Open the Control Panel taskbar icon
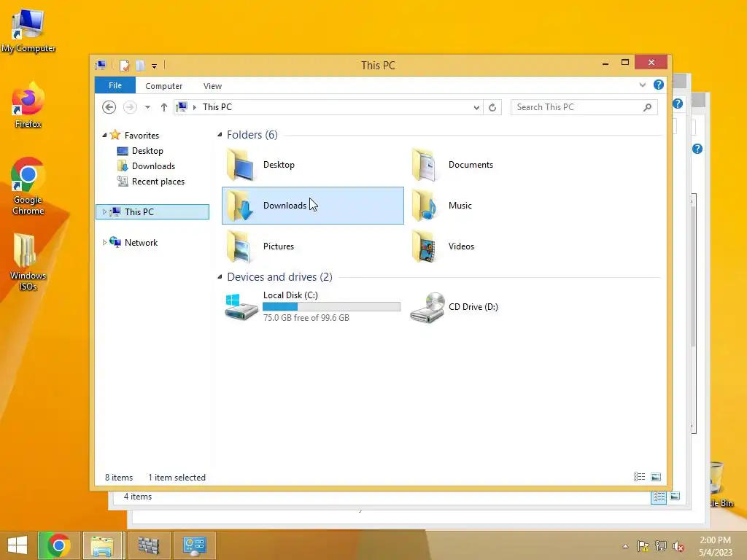Viewport: 747px width, 560px height. [194, 545]
